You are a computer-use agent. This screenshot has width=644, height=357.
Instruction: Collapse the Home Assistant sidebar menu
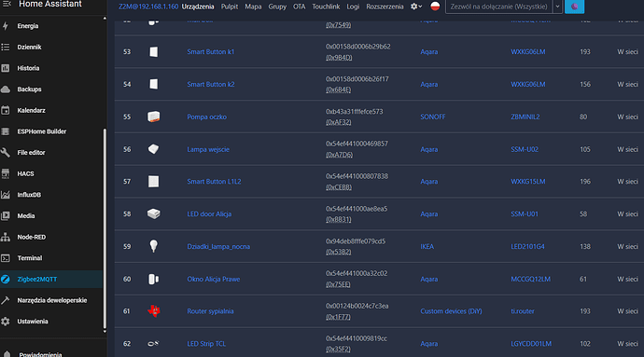coord(7,4)
